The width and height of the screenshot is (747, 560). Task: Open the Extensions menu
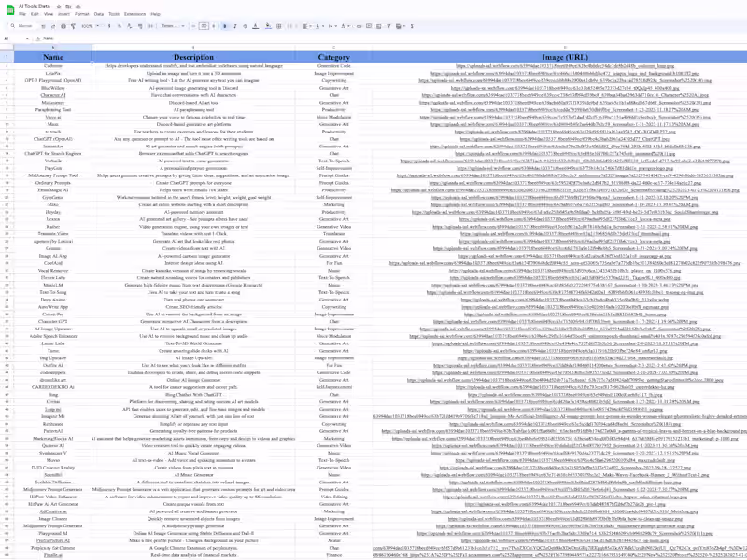tap(134, 14)
